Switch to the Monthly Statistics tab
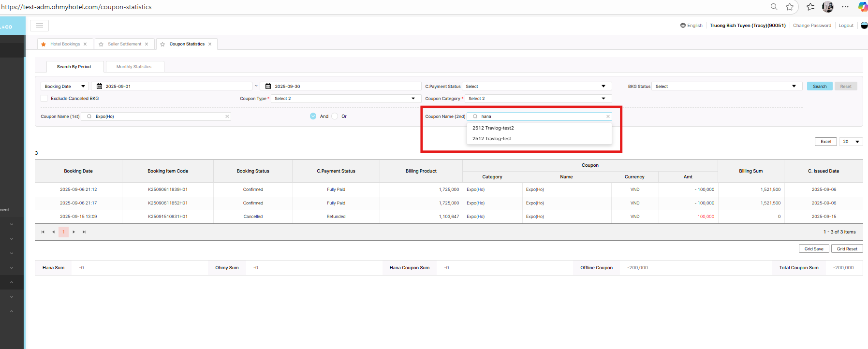The height and width of the screenshot is (349, 868). tap(134, 67)
